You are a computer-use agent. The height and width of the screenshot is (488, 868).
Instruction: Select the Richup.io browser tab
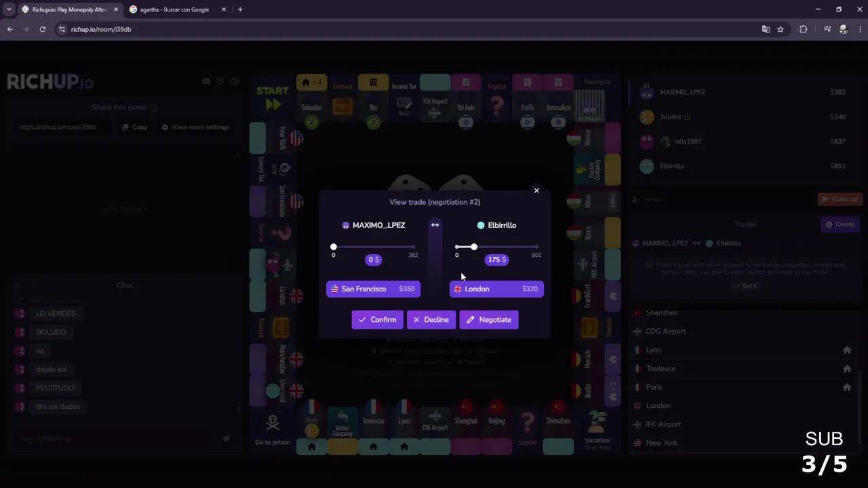[70, 9]
